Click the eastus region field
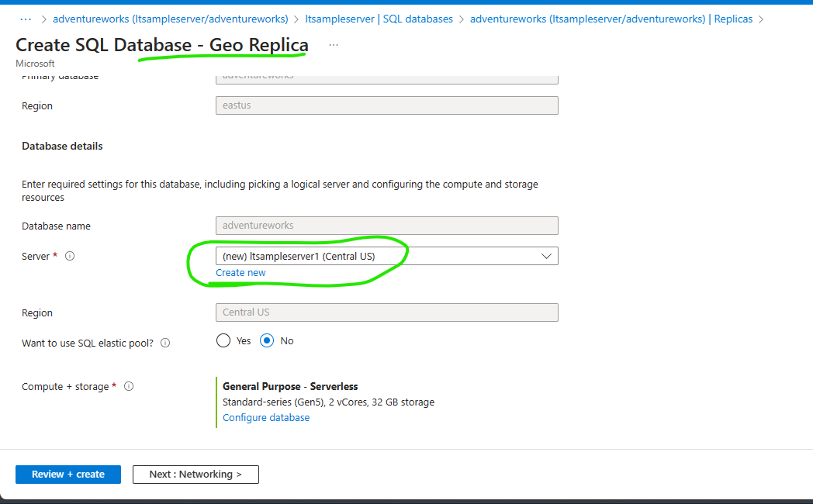Screen dimensions: 813x504 (x=387, y=105)
